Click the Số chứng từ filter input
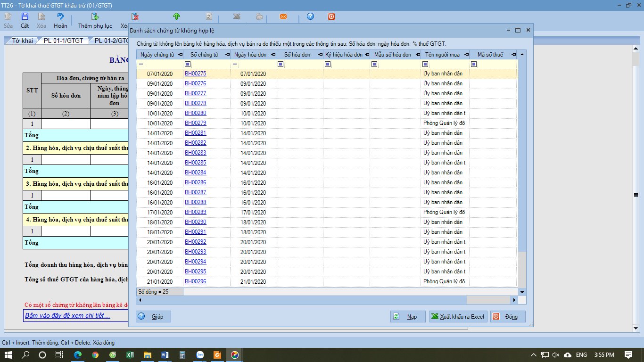This screenshot has width=644, height=362. tap(211, 64)
